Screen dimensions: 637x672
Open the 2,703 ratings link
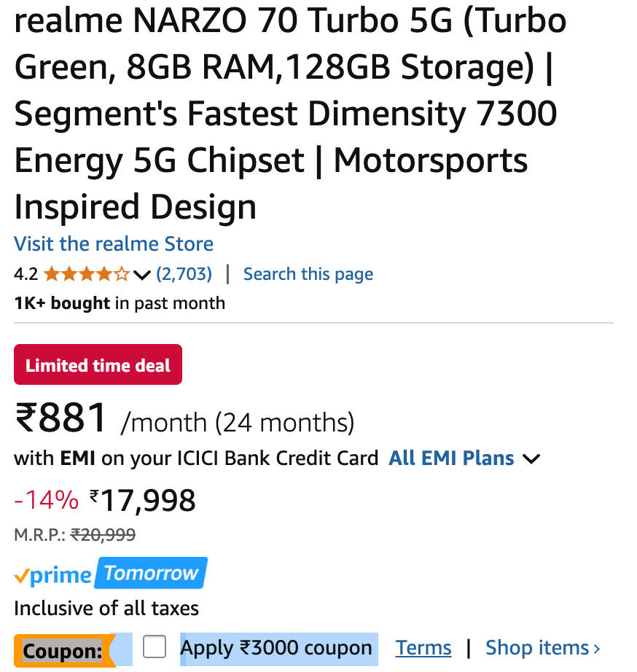click(x=184, y=274)
